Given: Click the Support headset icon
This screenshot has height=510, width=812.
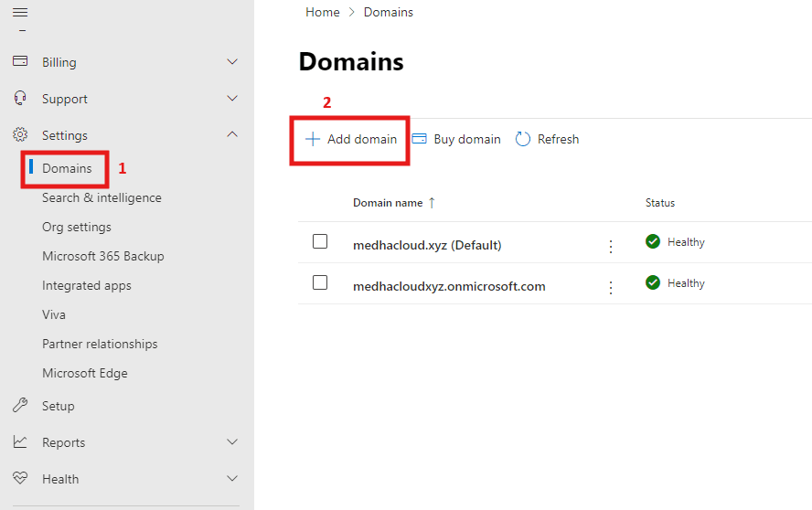Looking at the screenshot, I should pyautogui.click(x=20, y=99).
